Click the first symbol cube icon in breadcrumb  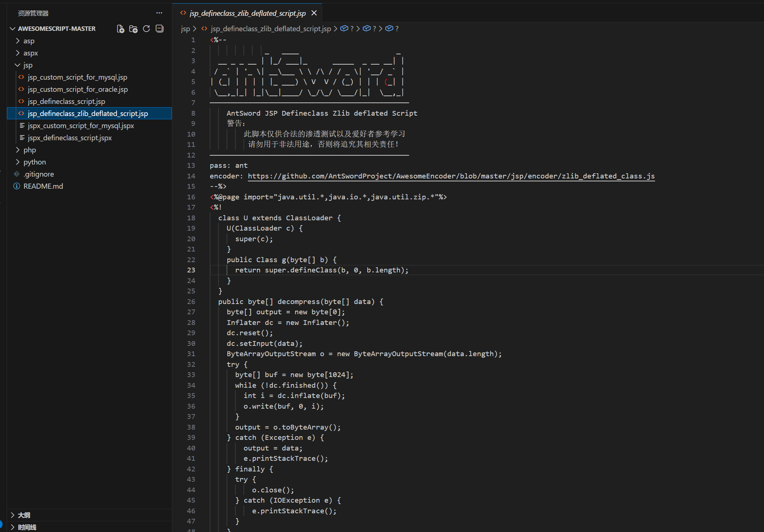click(x=344, y=29)
